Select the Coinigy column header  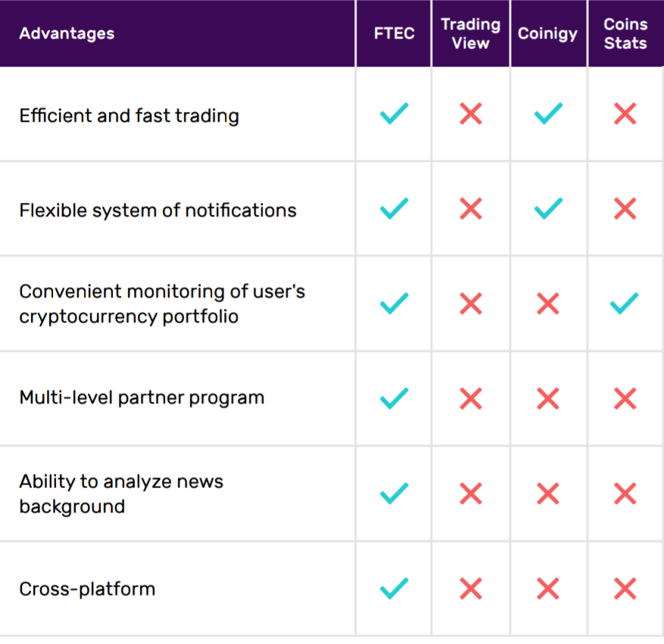click(547, 34)
